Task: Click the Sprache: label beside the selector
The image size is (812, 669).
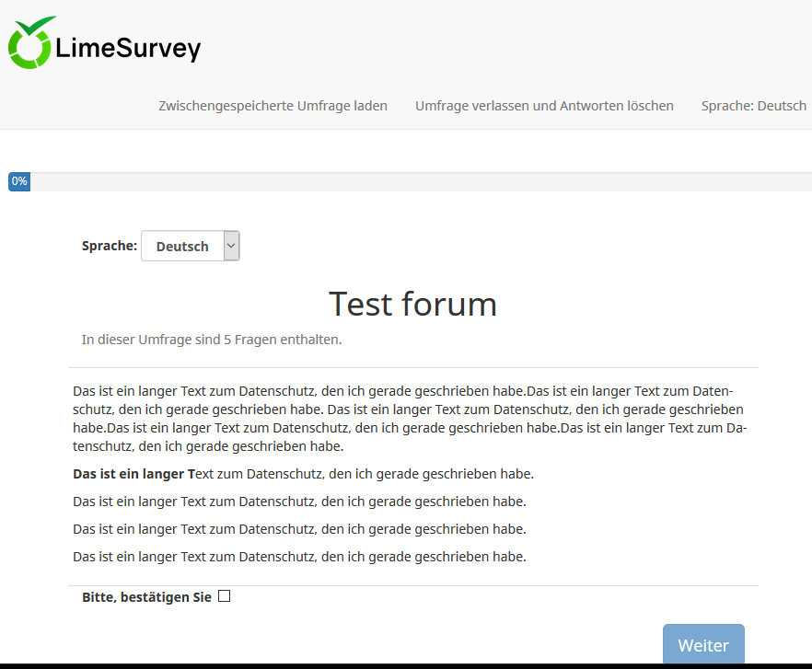Action: 110,246
